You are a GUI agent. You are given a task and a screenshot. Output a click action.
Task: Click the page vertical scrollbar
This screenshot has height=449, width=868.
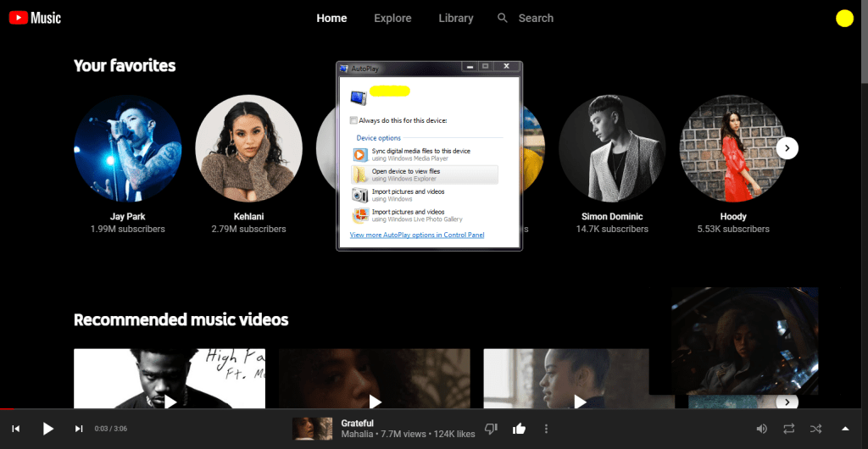[865, 42]
